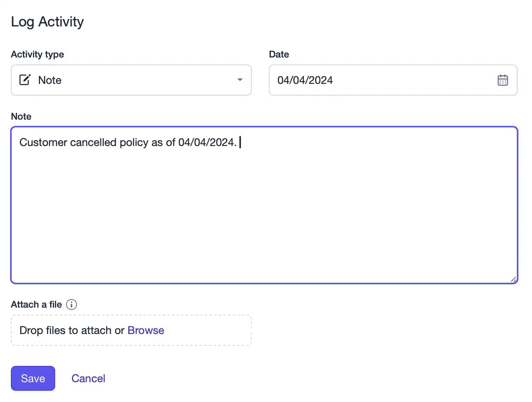Viewport: 532px width, 402px height.
Task: Click the info icon beside Attach a file
Action: [x=72, y=305]
